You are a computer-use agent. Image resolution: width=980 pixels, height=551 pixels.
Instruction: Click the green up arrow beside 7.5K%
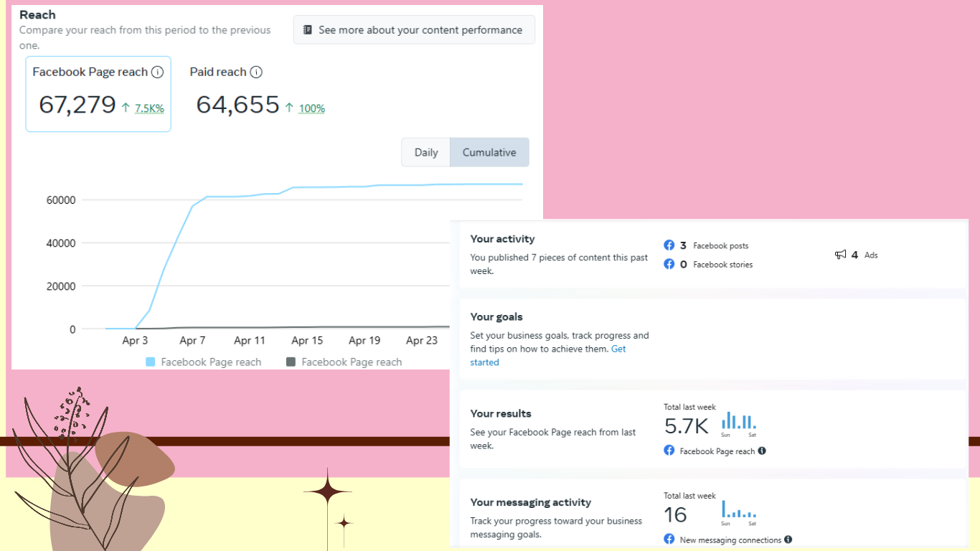(126, 108)
